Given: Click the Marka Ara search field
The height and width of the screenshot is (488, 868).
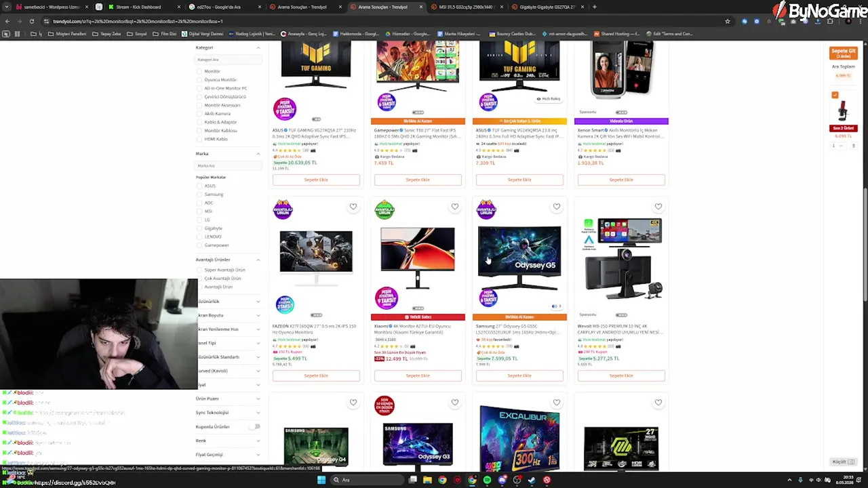Looking at the screenshot, I should [229, 165].
